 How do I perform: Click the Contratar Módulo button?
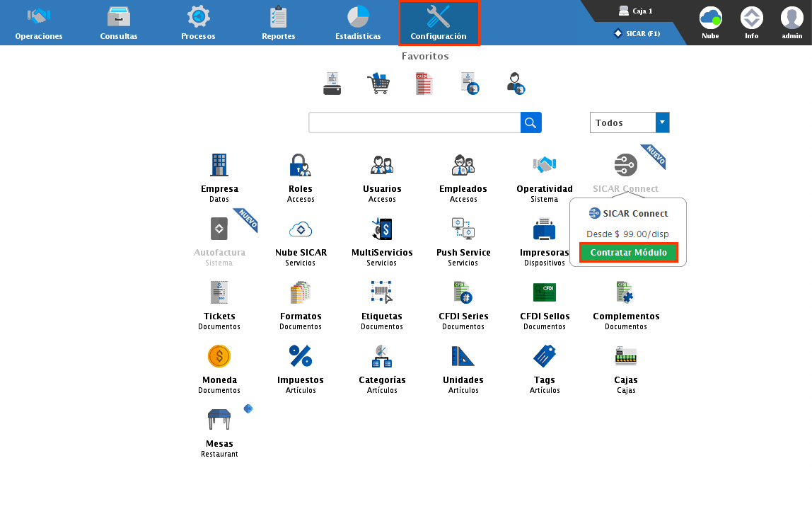pos(628,253)
